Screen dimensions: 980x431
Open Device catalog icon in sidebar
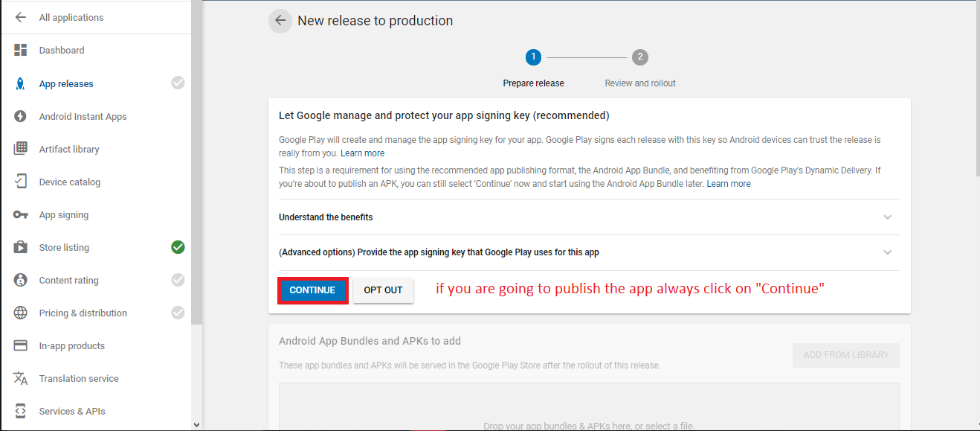(21, 182)
